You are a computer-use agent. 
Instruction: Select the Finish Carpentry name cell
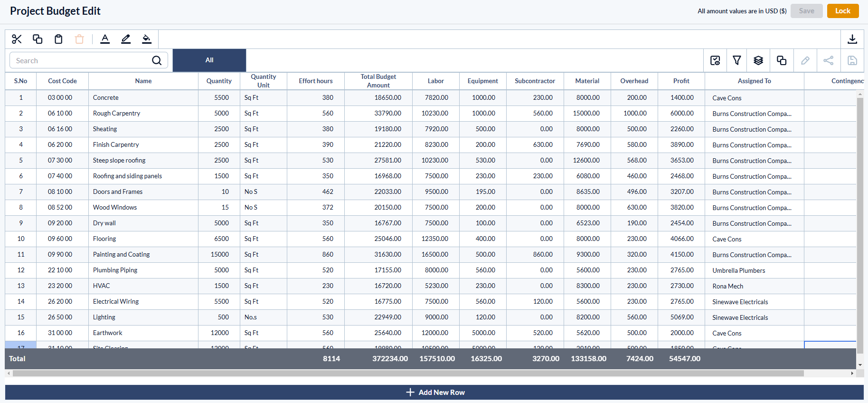[143, 144]
